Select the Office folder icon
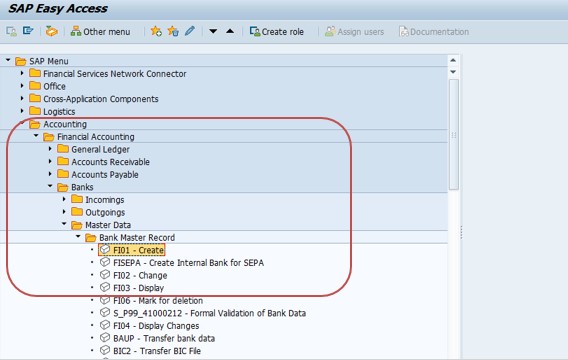This screenshot has height=360, width=568. pos(35,86)
